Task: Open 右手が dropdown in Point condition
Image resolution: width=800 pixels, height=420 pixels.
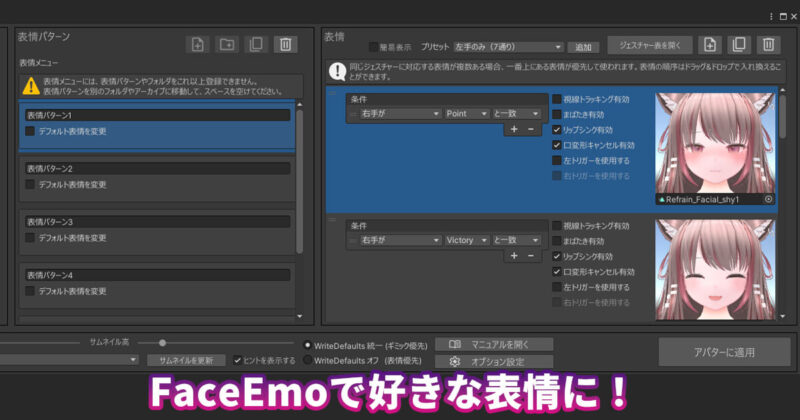Action: (400, 113)
